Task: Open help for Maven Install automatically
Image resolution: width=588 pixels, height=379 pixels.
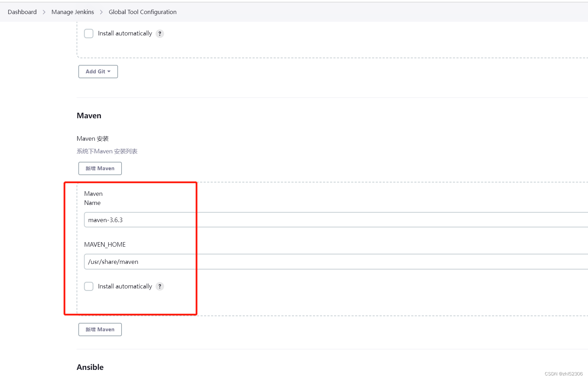Action: coord(160,286)
